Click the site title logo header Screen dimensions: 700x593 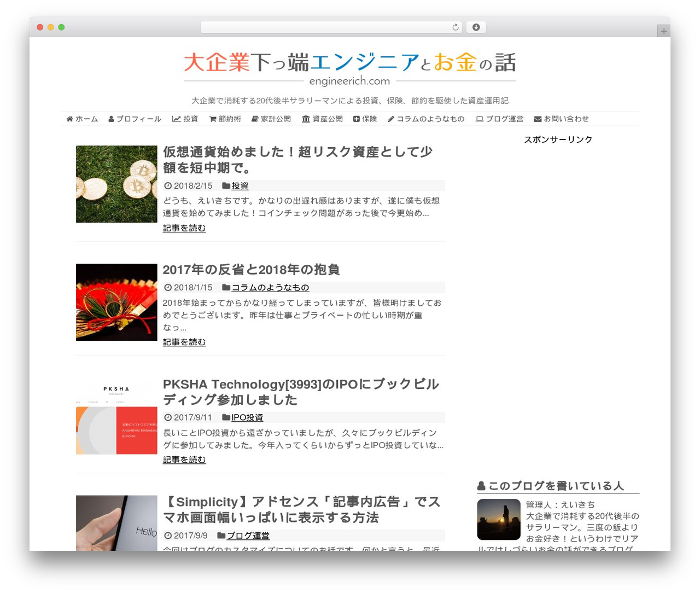350,69
